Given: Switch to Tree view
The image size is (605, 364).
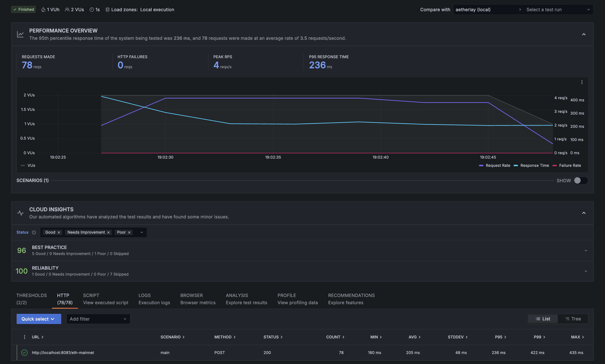Looking at the screenshot, I should click(x=573, y=319).
